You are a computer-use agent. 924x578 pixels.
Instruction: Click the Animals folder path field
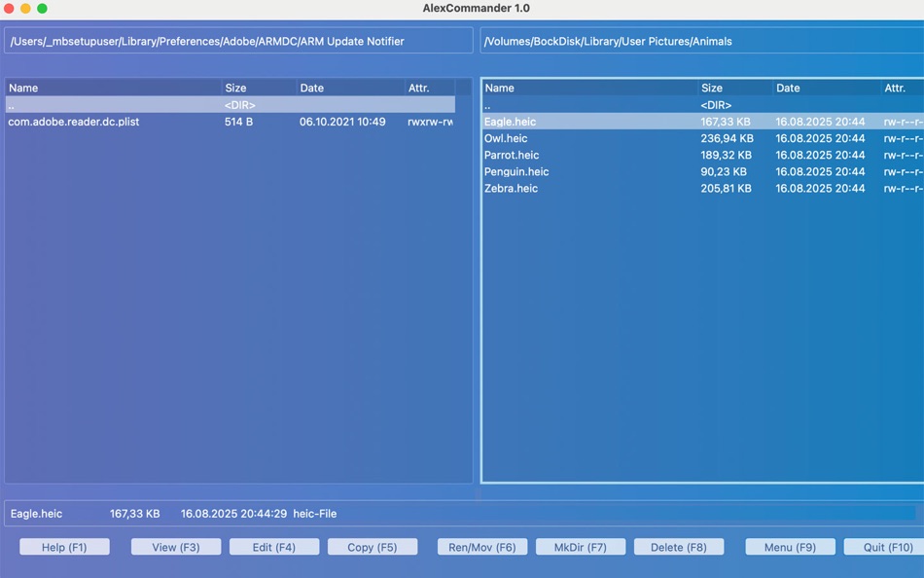click(x=699, y=41)
